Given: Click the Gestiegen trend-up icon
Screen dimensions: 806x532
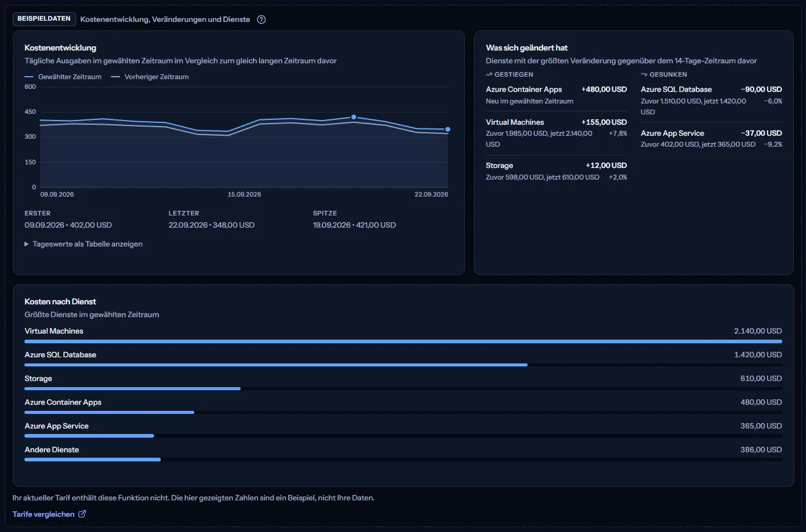Looking at the screenshot, I should [489, 74].
